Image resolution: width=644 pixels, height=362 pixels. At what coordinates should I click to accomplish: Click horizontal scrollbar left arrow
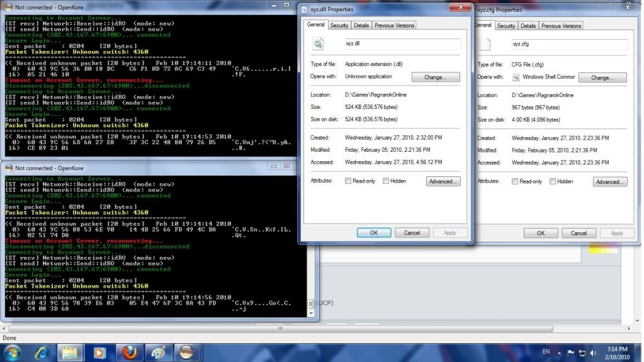point(4,328)
